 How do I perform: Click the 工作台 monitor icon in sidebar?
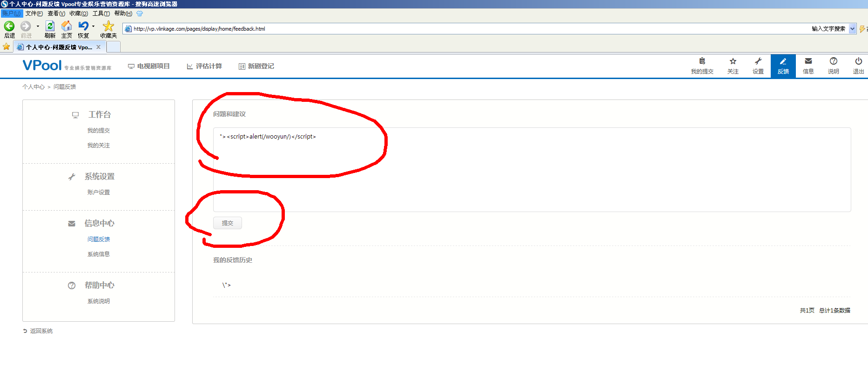pos(75,115)
